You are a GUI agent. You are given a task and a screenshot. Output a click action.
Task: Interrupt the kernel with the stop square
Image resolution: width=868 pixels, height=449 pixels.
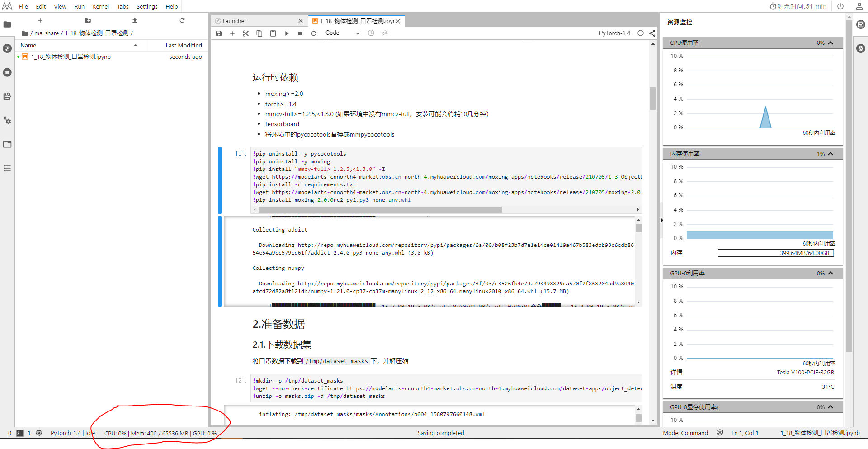coord(300,33)
